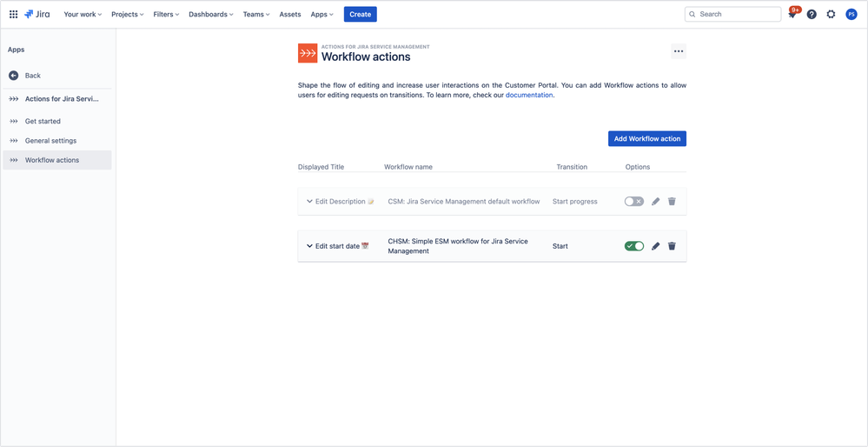Open the Apps dropdown in top bar
This screenshot has height=447, width=868.
click(x=321, y=15)
